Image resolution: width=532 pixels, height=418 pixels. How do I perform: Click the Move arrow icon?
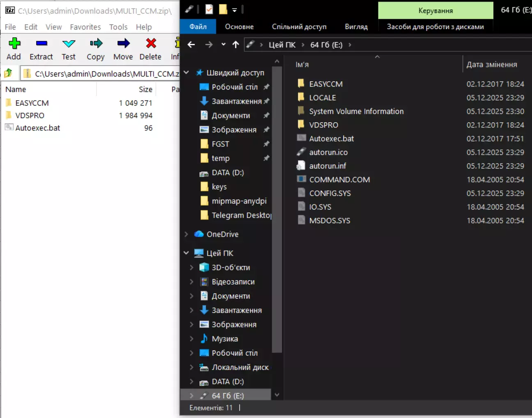pyautogui.click(x=123, y=43)
